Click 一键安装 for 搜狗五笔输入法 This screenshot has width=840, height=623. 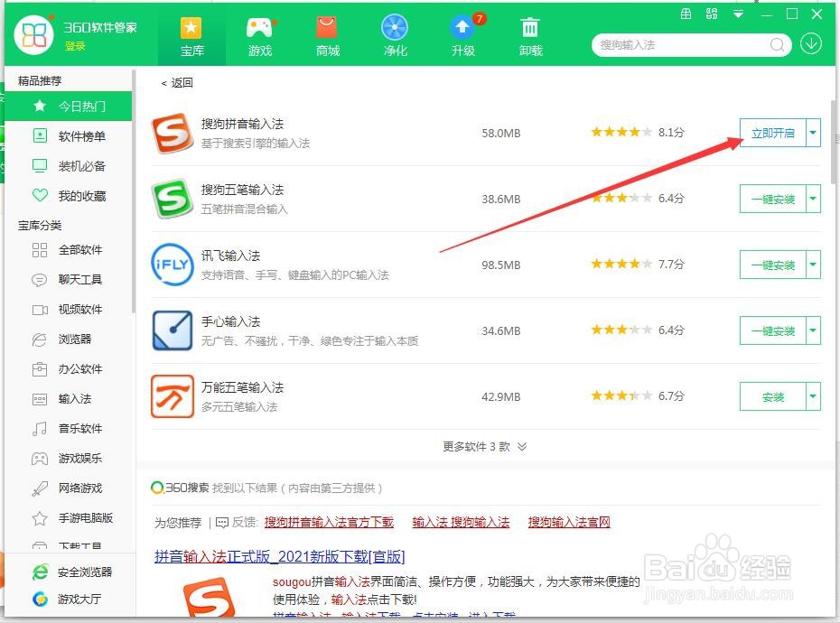coord(772,199)
